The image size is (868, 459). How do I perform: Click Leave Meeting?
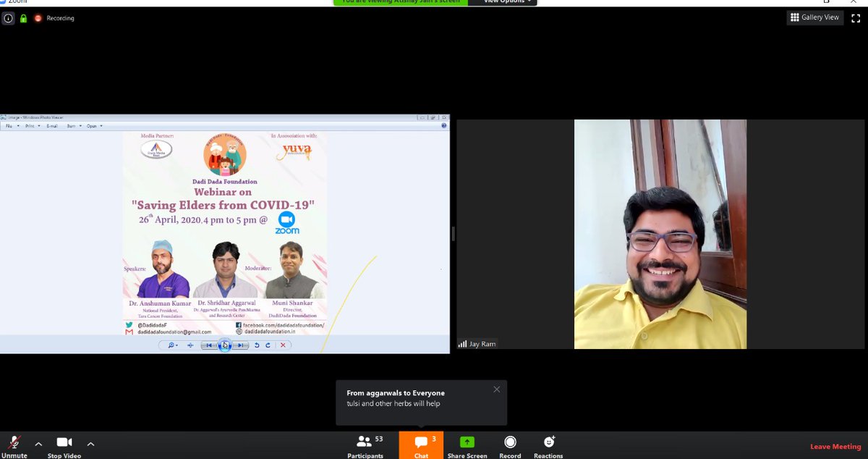(x=835, y=447)
